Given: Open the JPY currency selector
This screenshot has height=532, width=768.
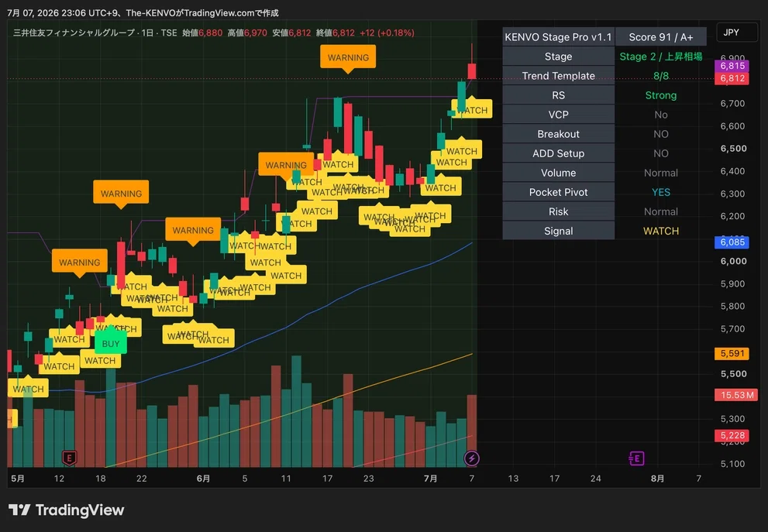Looking at the screenshot, I should coord(737,33).
